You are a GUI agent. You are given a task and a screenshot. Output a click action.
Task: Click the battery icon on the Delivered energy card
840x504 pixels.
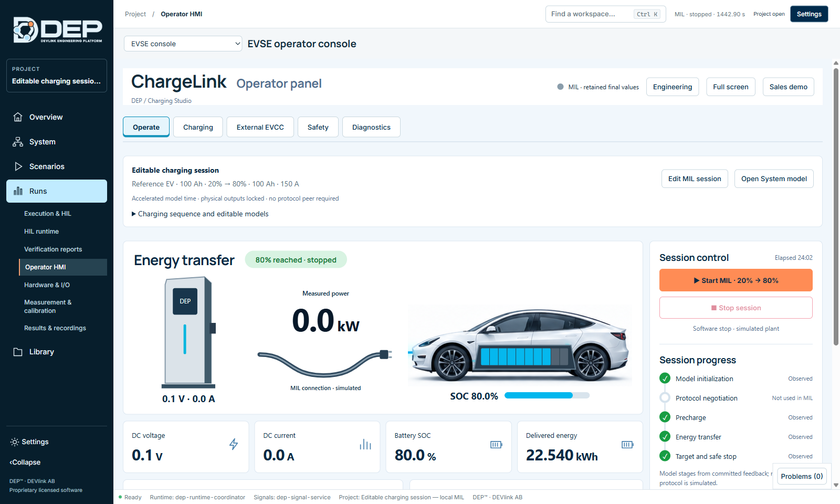click(627, 445)
